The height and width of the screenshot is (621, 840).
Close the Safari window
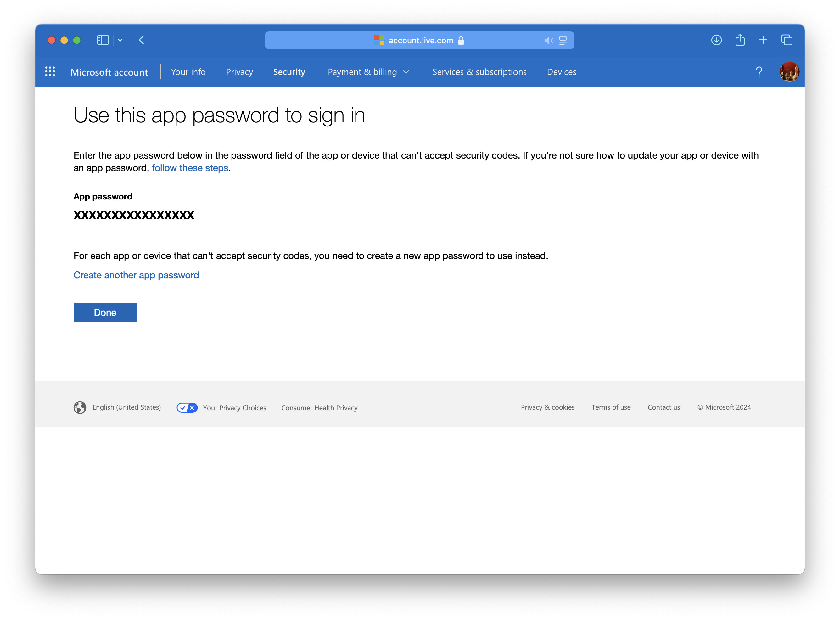point(52,40)
